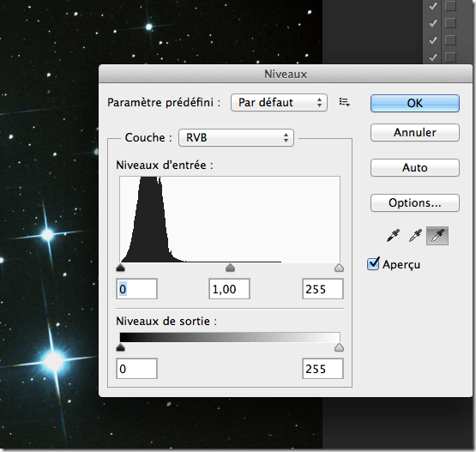Open the Options... dialog button
The image size is (476, 452).
(415, 202)
